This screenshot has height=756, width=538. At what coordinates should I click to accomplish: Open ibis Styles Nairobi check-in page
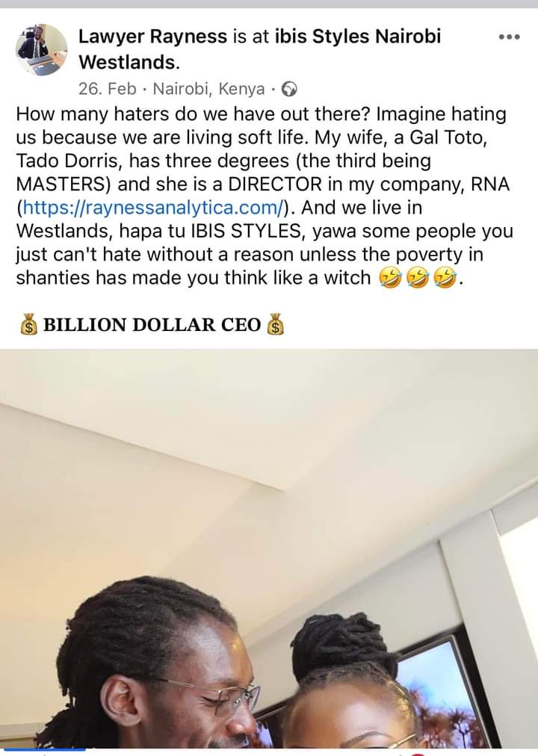point(260,49)
